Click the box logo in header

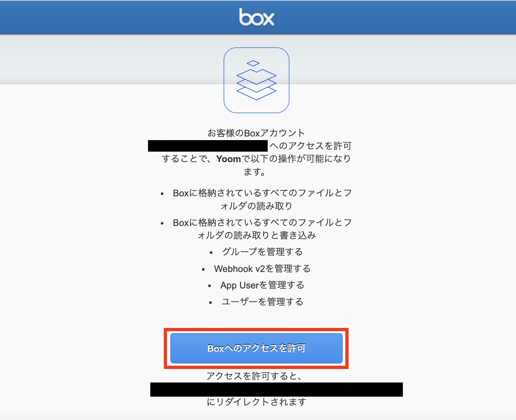pos(257,17)
